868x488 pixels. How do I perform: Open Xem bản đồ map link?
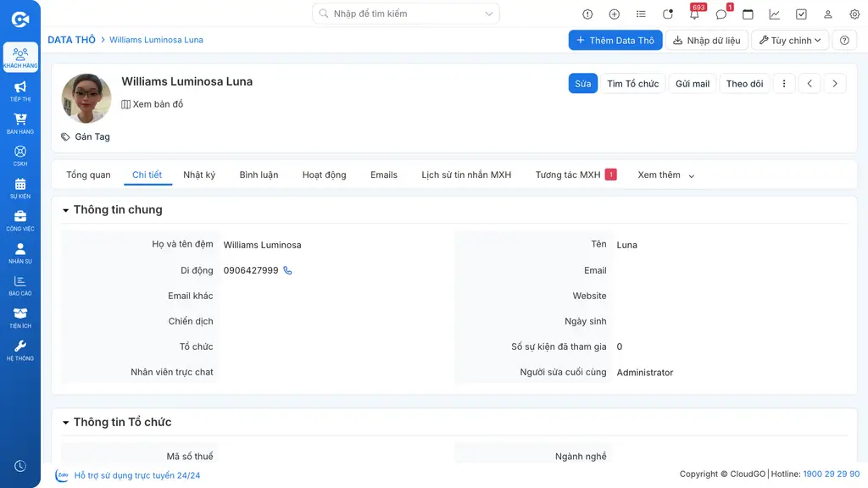point(153,104)
